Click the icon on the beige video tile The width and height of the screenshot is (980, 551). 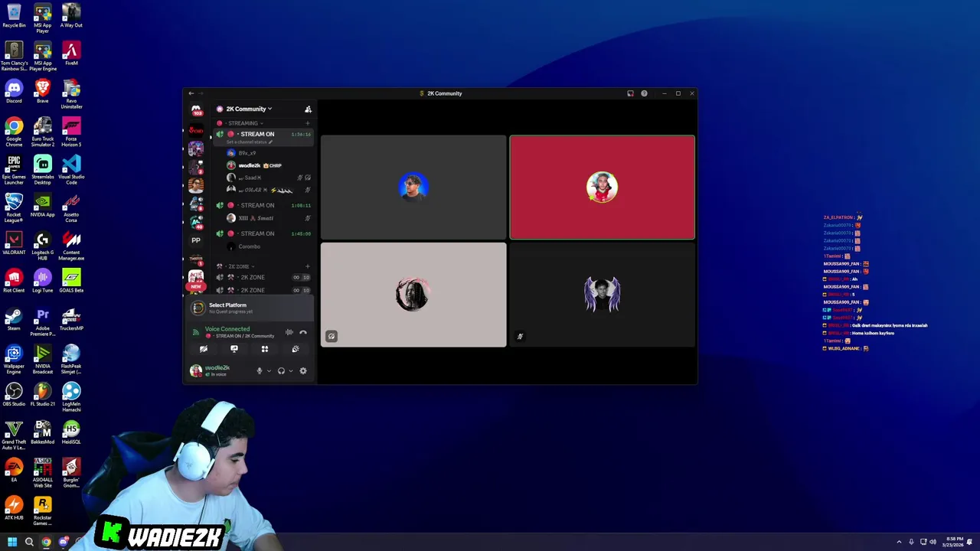pyautogui.click(x=332, y=336)
